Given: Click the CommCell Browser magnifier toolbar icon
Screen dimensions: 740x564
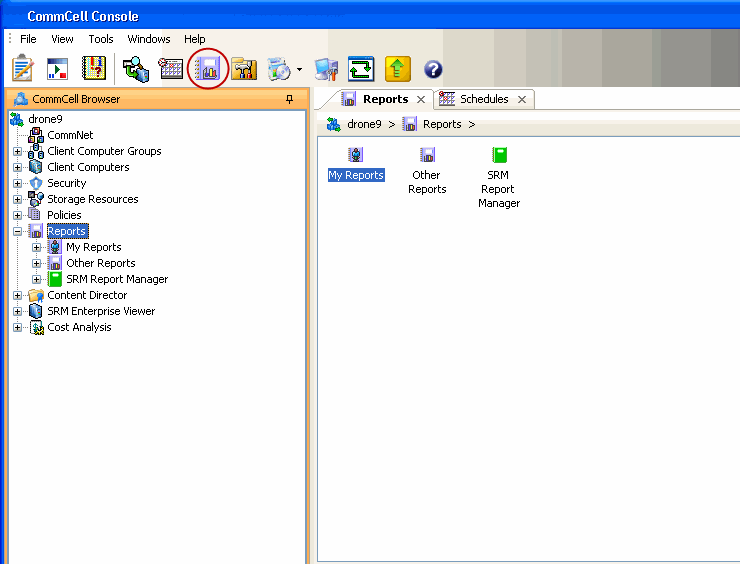Looking at the screenshot, I should coord(136,69).
